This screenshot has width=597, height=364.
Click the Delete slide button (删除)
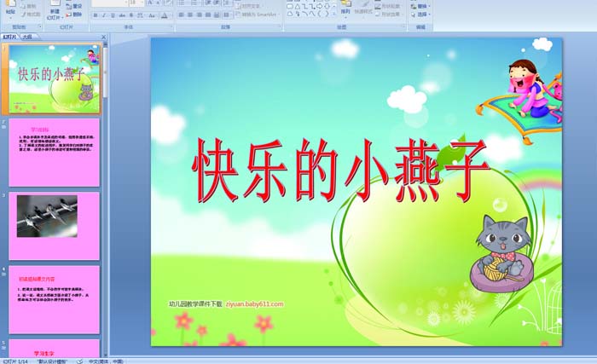coord(74,14)
